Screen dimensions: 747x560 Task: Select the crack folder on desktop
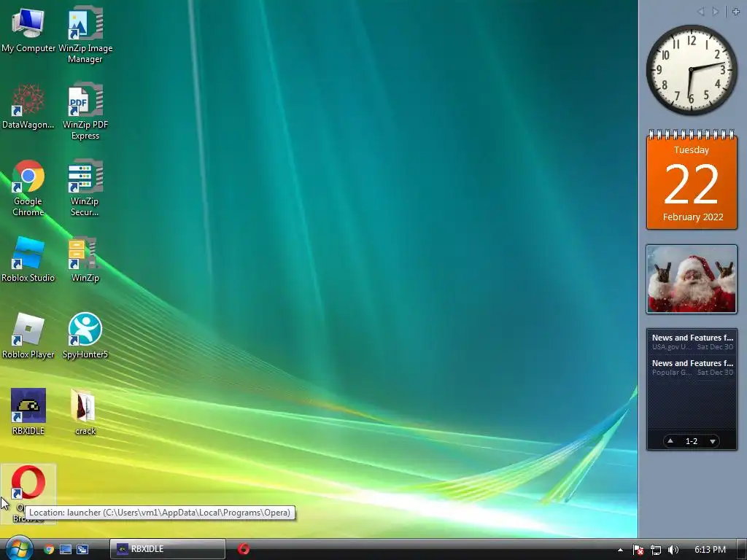(x=85, y=412)
